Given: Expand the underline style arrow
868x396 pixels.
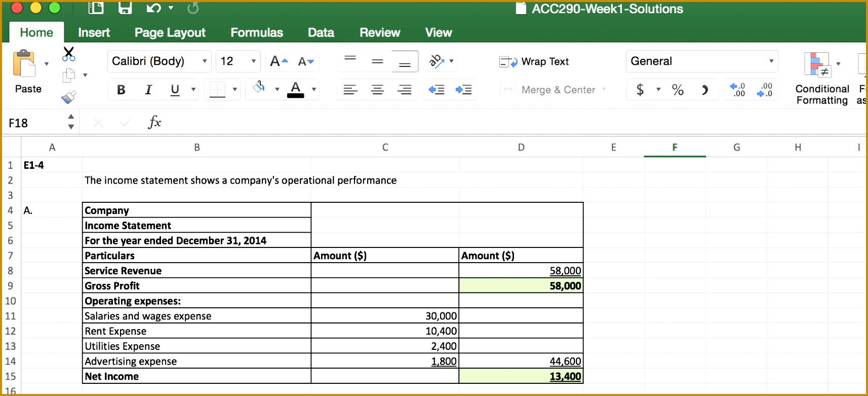Looking at the screenshot, I should coord(193,90).
